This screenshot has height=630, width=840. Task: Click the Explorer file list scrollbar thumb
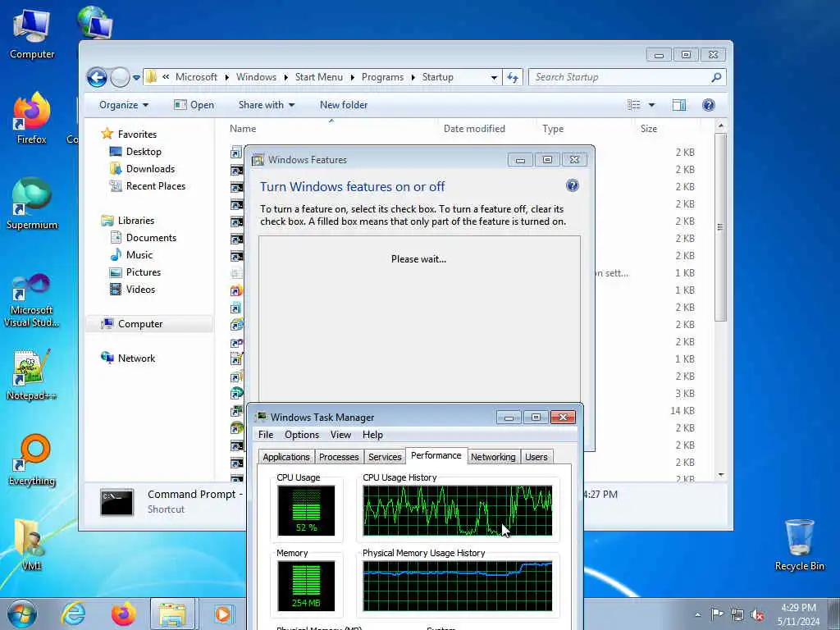[720, 226]
